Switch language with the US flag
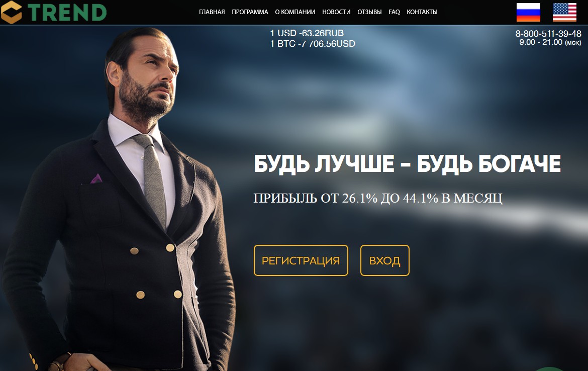Screen dimensions: 588x371 (x=564, y=13)
